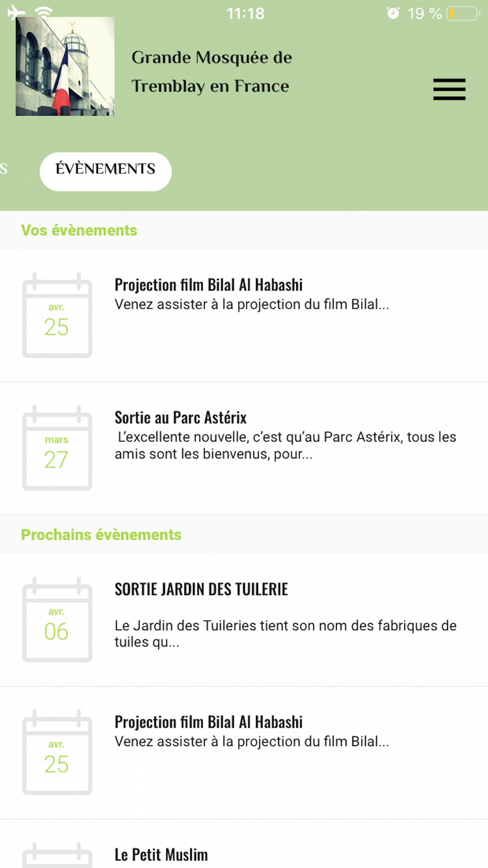The image size is (488, 868).
Task: Tap the avr. 25 calendar icon in Vos évènements
Action: (57, 315)
